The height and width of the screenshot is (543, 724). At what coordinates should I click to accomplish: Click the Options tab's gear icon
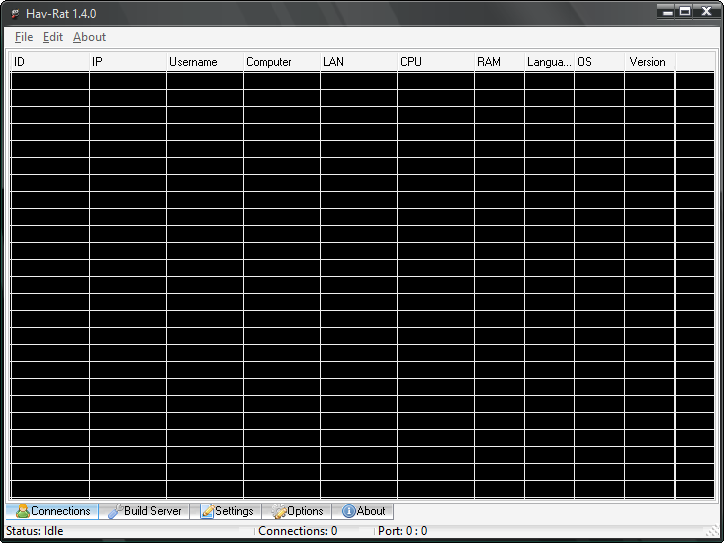[279, 511]
